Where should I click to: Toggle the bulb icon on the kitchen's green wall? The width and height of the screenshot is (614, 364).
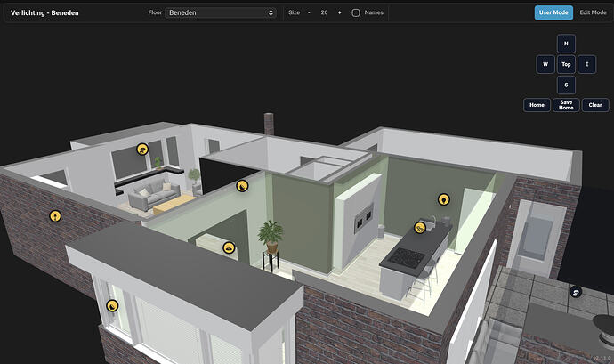444,199
